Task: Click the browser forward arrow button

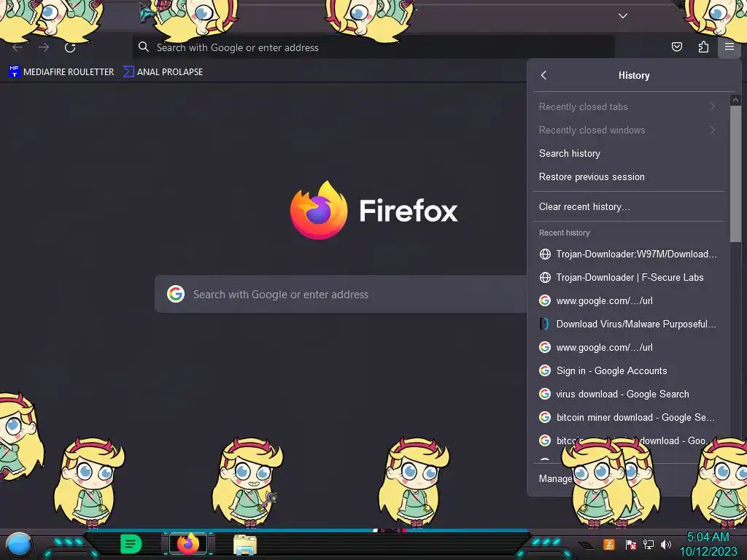Action: click(x=44, y=47)
